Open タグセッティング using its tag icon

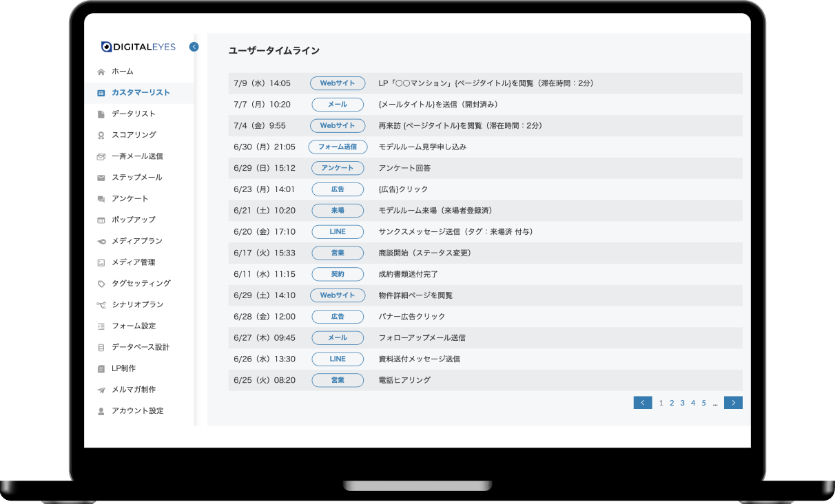coord(101,283)
